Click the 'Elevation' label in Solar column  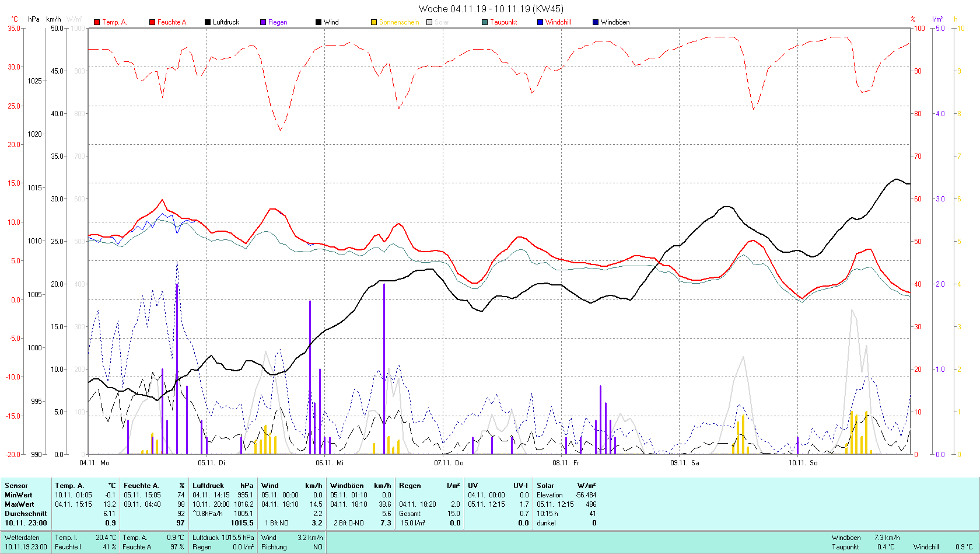click(550, 495)
